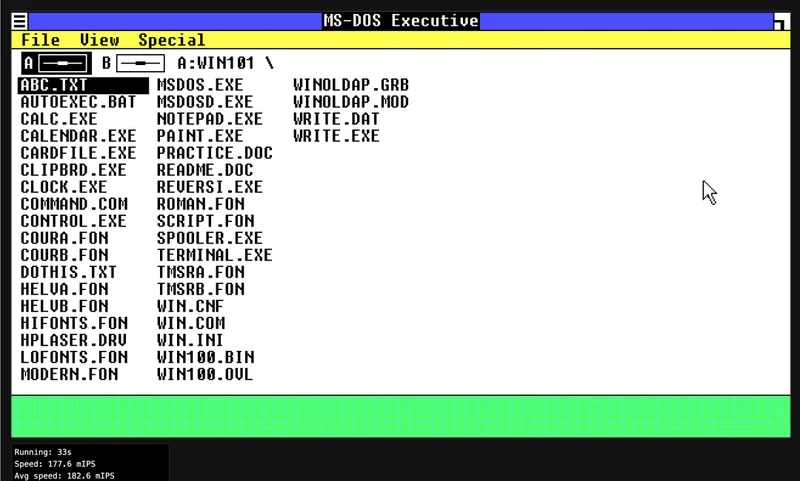Select the WRITE.EXE program

click(x=336, y=136)
